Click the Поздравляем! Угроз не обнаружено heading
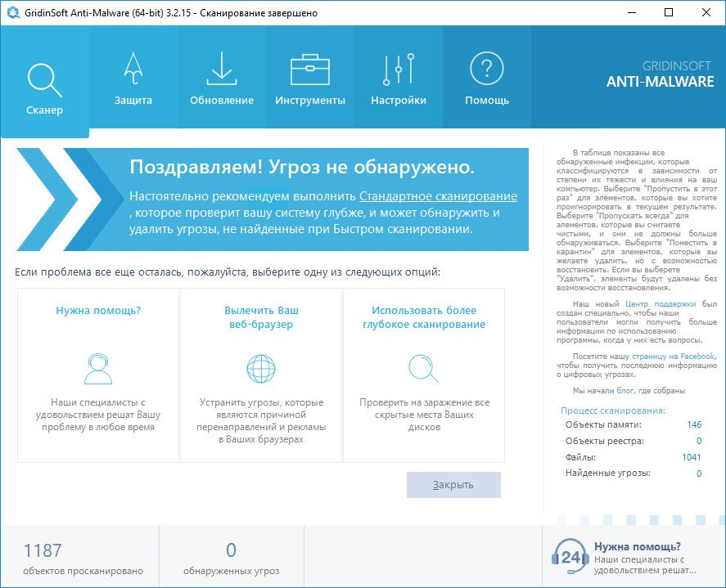Image resolution: width=726 pixels, height=588 pixels. [302, 167]
